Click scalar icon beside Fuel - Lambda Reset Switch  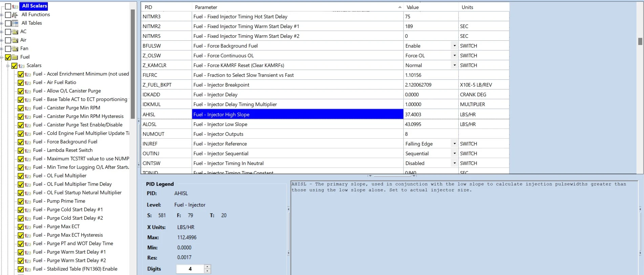28,151
